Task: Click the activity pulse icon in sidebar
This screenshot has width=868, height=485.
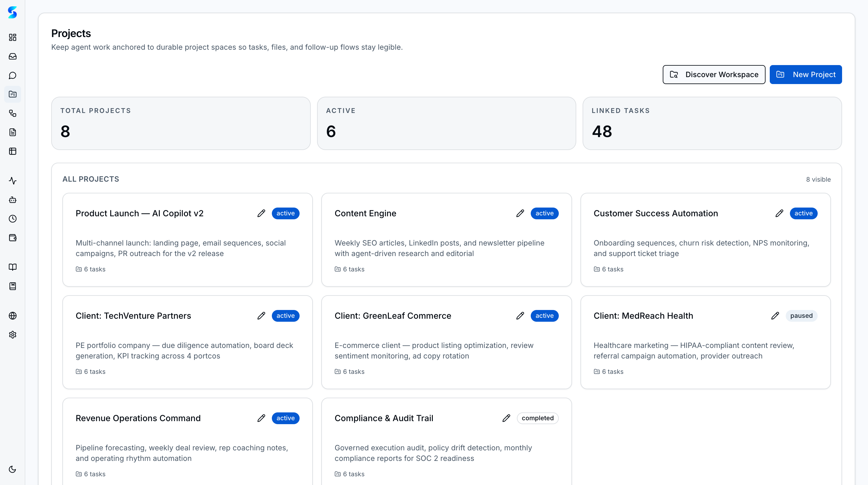Action: 12,181
